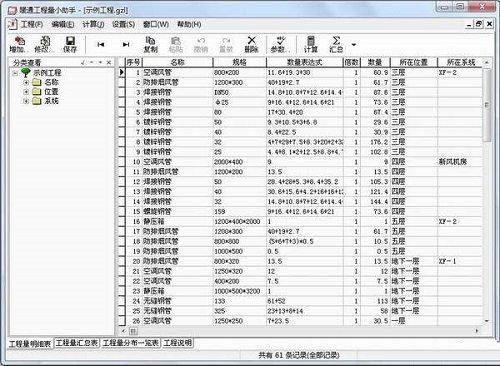
Task: Open the 编辑(E) menu
Action: coord(63,24)
